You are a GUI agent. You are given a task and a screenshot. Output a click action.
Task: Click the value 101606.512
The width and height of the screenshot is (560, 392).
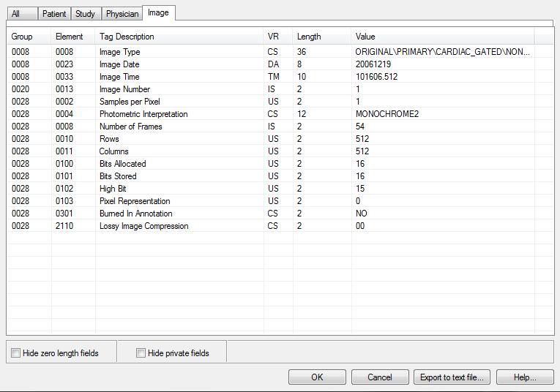click(376, 77)
